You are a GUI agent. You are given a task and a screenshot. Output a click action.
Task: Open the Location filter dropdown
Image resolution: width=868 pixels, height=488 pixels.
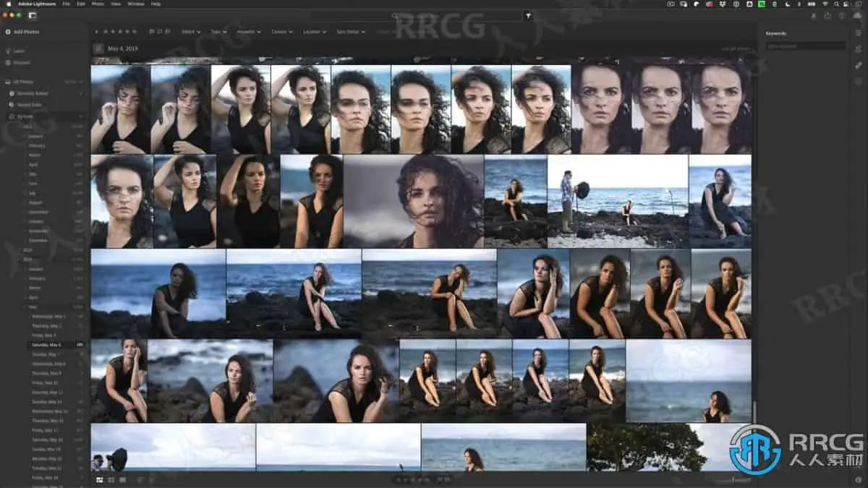[x=314, y=32]
